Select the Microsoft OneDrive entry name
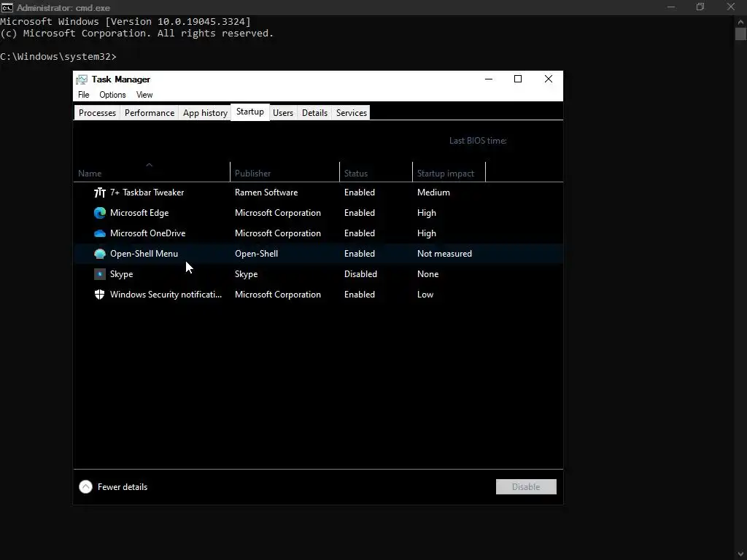This screenshot has height=560, width=747. tap(147, 233)
